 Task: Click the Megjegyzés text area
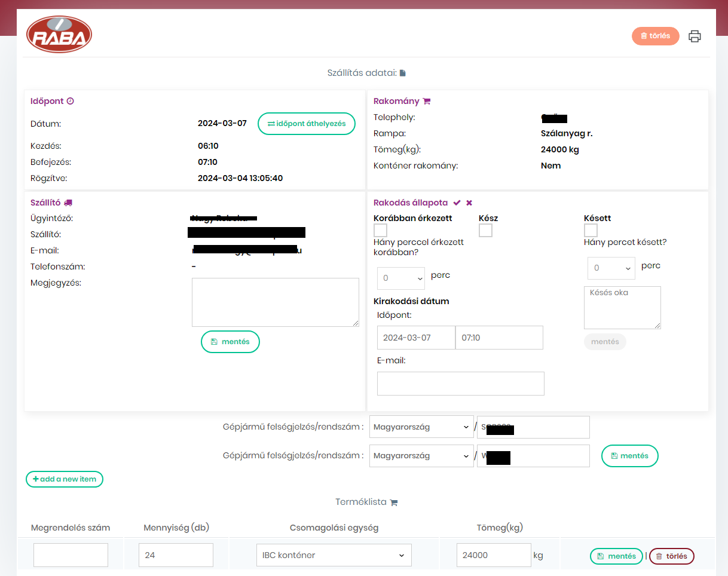click(276, 302)
